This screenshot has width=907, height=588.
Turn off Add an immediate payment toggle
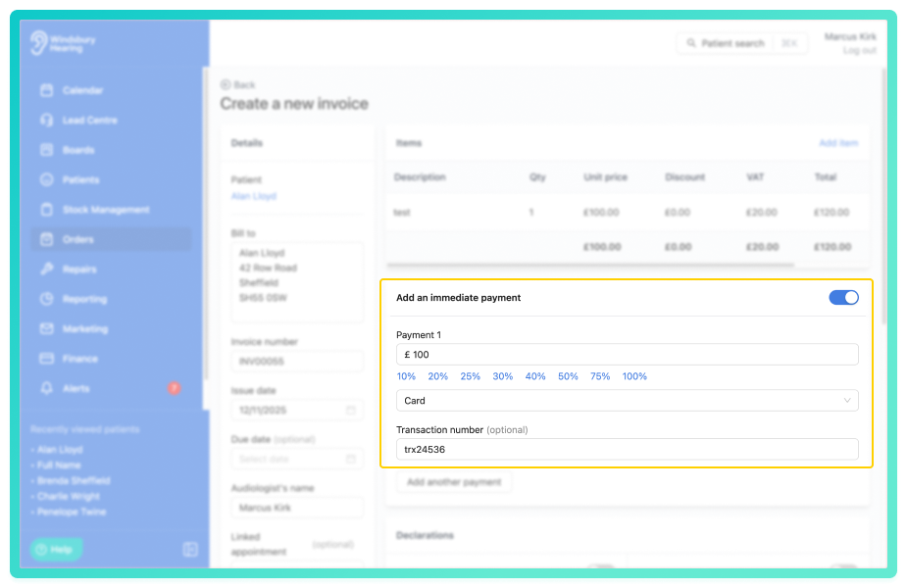[x=843, y=298]
